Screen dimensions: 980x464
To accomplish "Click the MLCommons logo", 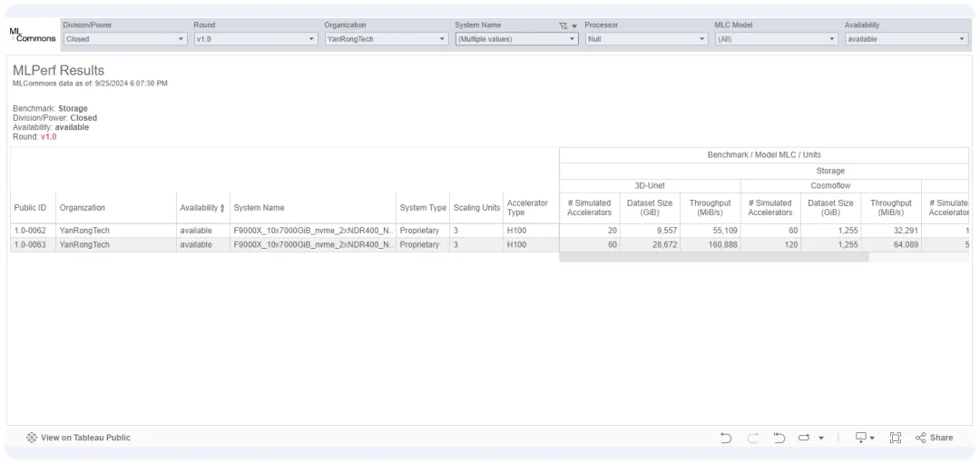I will click(33, 35).
